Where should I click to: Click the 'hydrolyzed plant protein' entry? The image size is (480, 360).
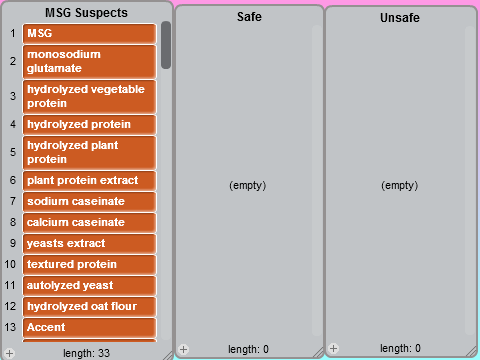click(89, 152)
